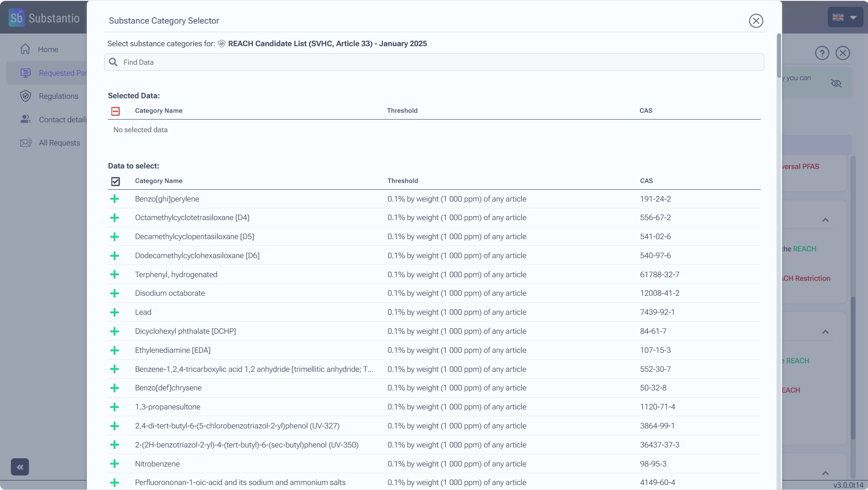Click the Substantio logo icon

pyautogui.click(x=17, y=18)
